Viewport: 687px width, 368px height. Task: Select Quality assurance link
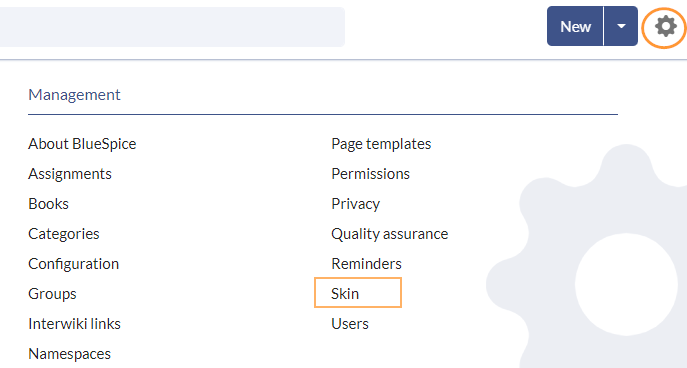pyautogui.click(x=390, y=234)
